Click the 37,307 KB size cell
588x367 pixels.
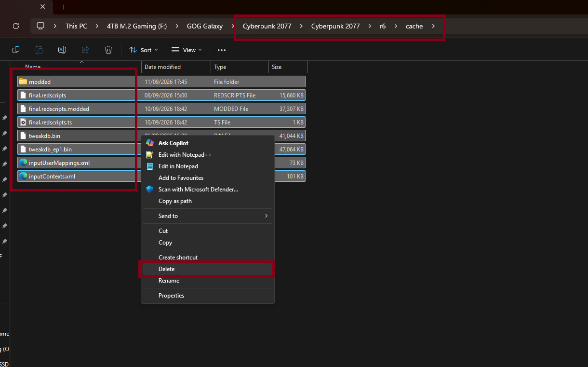click(291, 109)
